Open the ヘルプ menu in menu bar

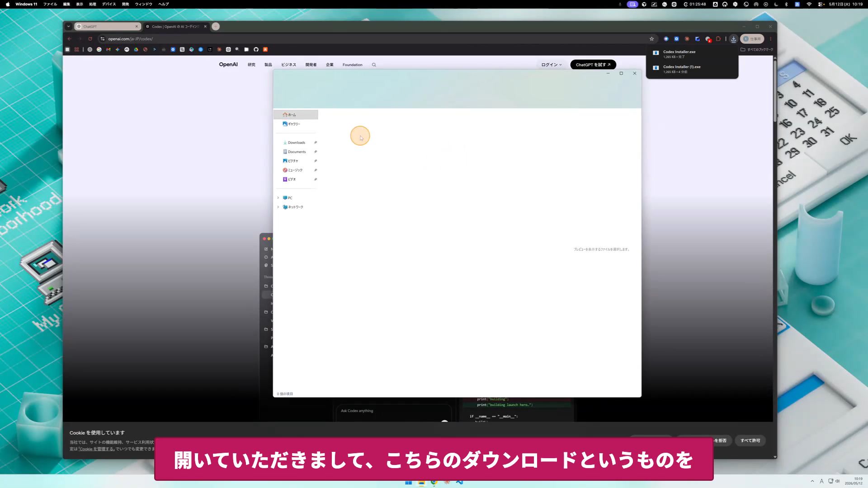(x=164, y=4)
